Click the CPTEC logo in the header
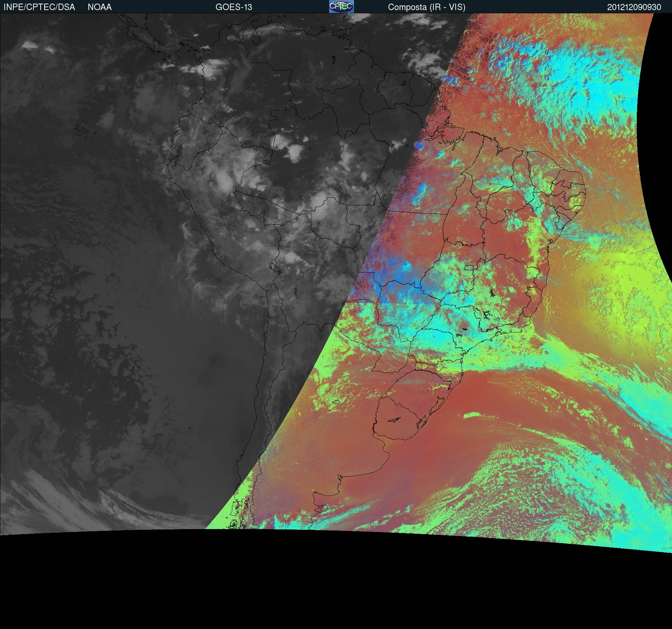672x629 pixels. click(341, 6)
